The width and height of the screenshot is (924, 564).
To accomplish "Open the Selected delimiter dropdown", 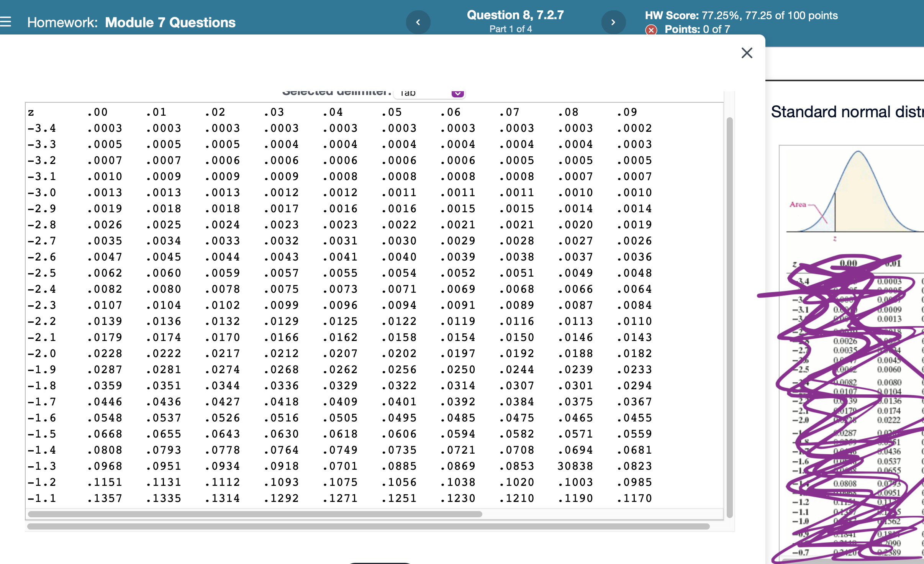I will coord(429,92).
